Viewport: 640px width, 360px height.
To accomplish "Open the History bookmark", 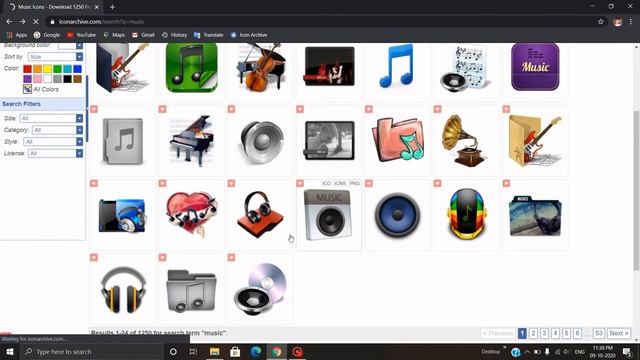I will tap(174, 35).
